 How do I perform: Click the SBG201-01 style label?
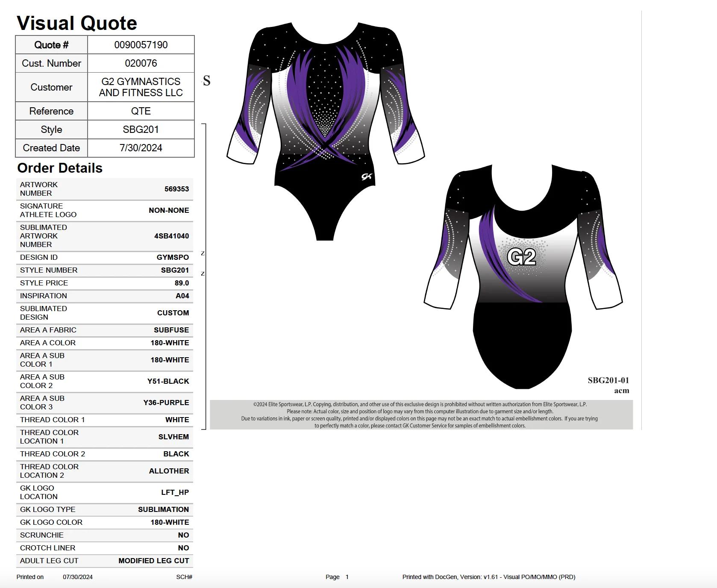608,380
